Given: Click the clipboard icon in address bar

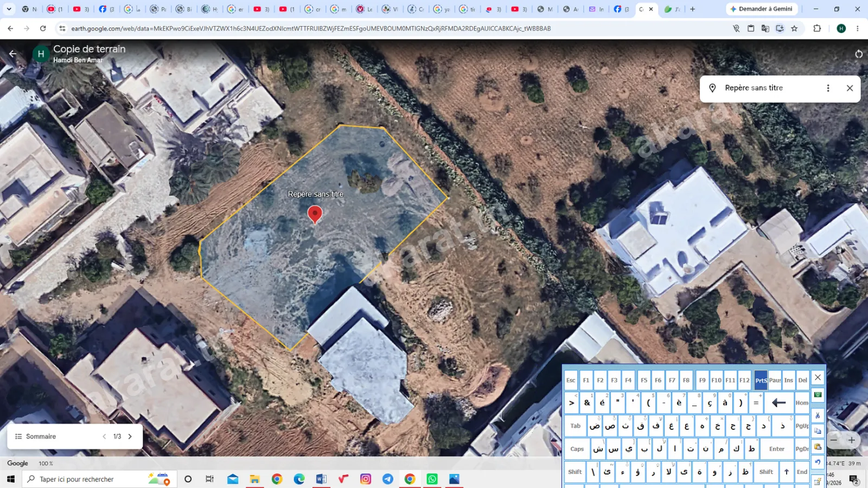Looking at the screenshot, I should 751,29.
